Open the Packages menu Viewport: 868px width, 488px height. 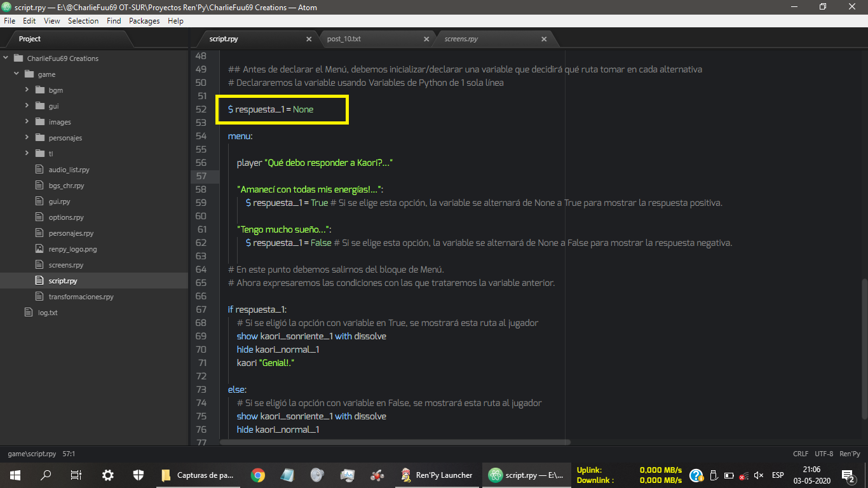144,21
